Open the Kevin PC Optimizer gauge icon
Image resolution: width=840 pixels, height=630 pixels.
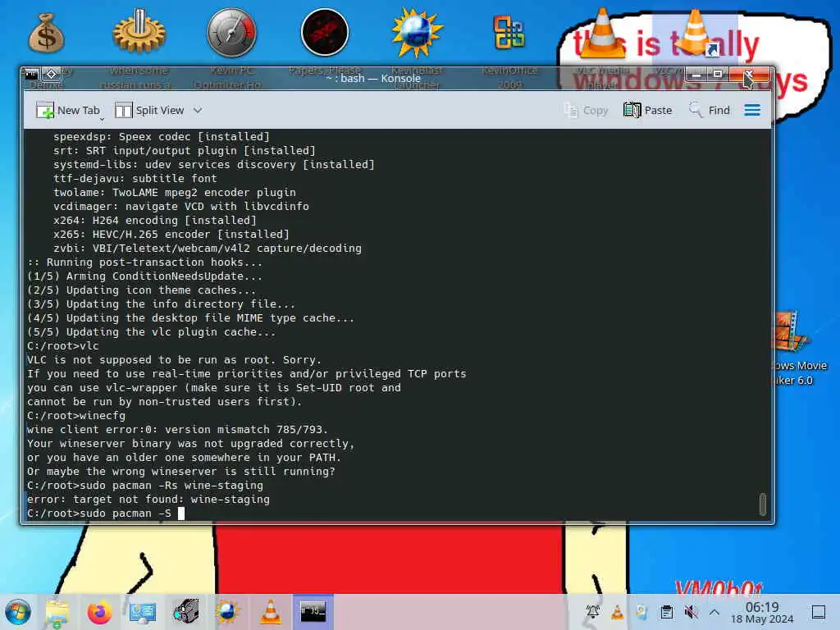click(x=231, y=32)
